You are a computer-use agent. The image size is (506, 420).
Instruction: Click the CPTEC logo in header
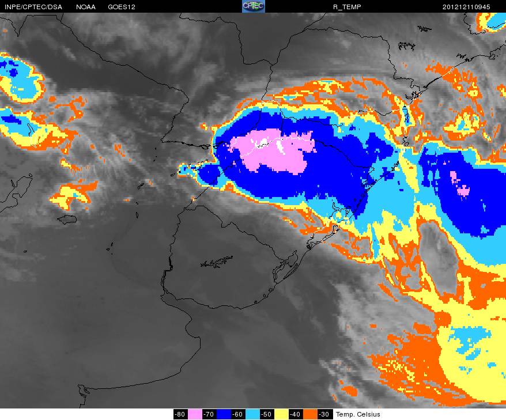click(254, 6)
